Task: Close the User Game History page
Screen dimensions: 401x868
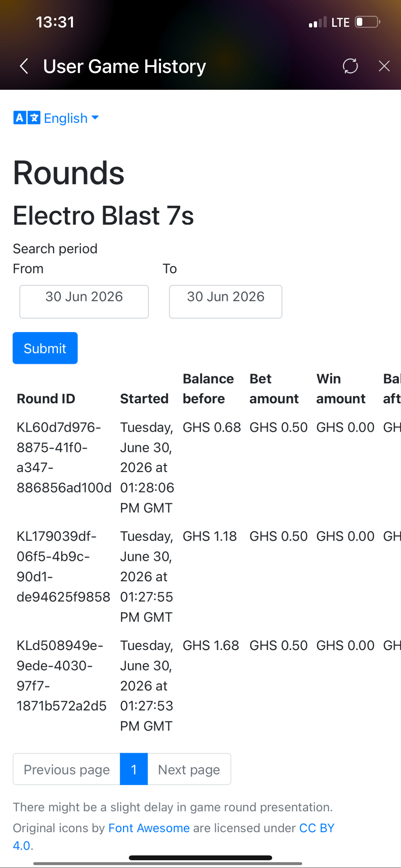Action: click(384, 66)
